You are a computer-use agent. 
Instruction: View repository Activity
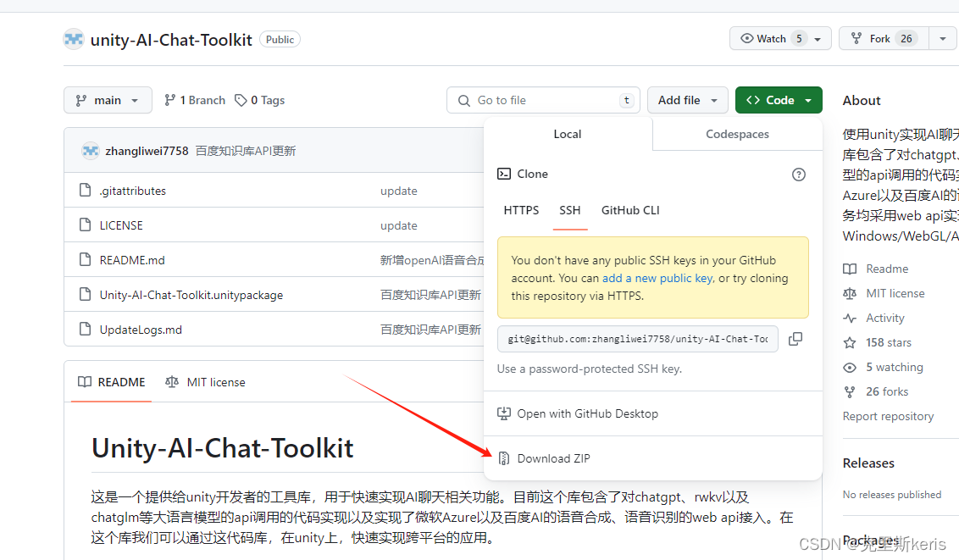pos(883,318)
